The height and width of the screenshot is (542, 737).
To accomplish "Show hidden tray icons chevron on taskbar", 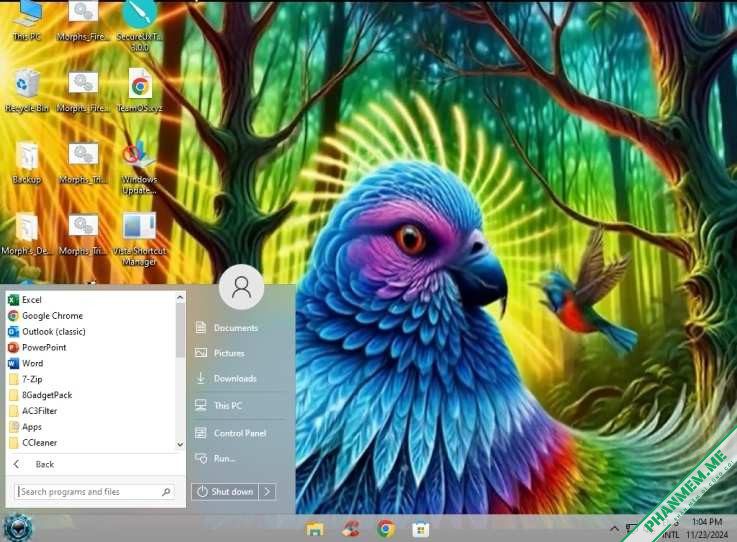I will click(x=614, y=529).
